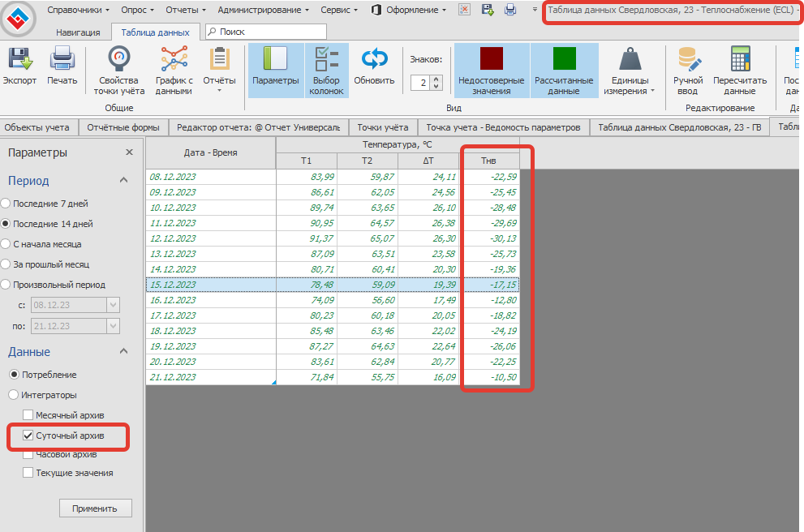804x532 pixels.
Task: Click date cell 21.12.2023
Action: point(211,377)
